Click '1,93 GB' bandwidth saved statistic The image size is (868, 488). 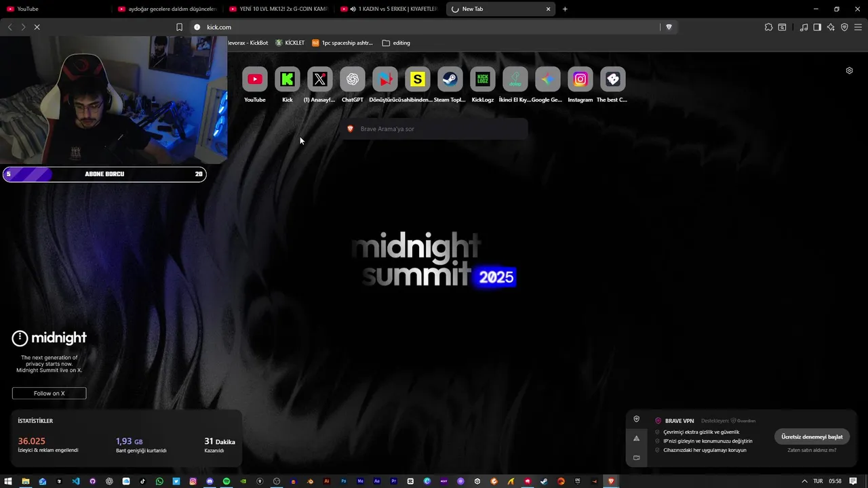[x=130, y=441]
